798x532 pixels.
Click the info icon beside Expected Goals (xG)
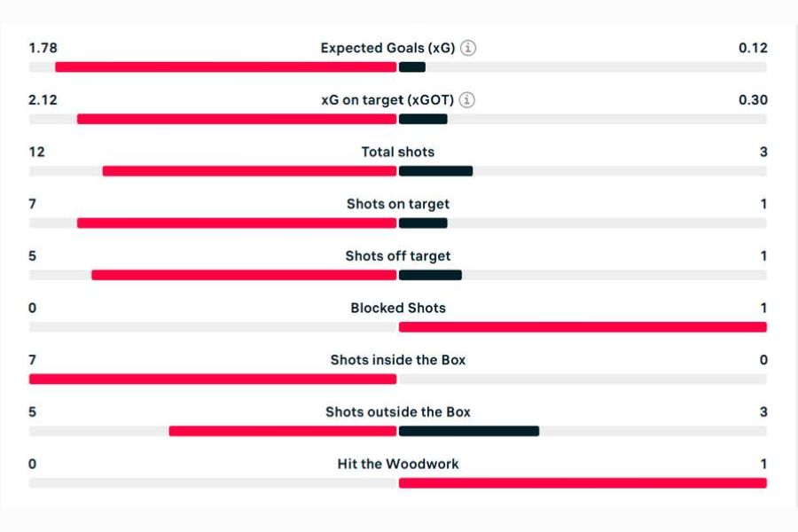click(x=468, y=48)
